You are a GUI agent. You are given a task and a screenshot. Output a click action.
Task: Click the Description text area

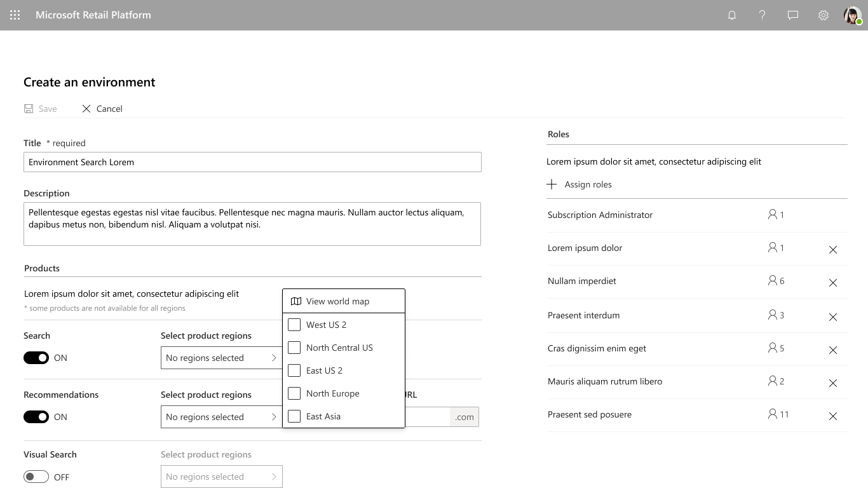click(252, 224)
